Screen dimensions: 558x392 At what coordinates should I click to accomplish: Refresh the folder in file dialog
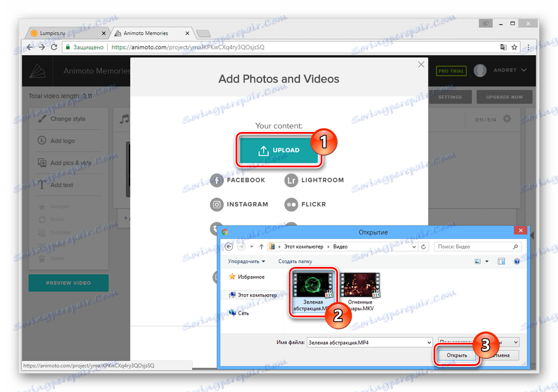click(424, 247)
